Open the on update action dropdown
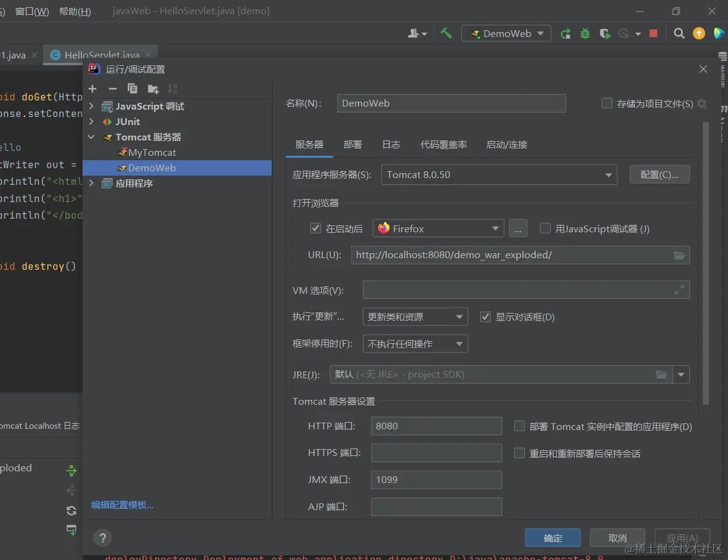Image resolution: width=728 pixels, height=560 pixels. click(x=415, y=317)
